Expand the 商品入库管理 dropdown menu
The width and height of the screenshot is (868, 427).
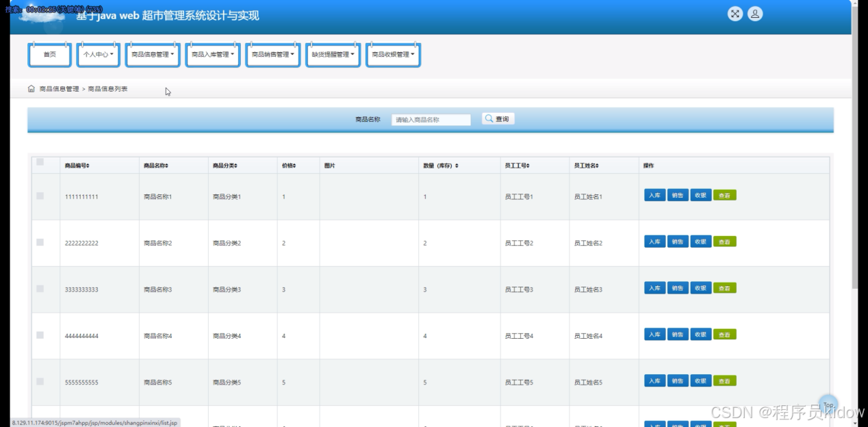coord(213,55)
